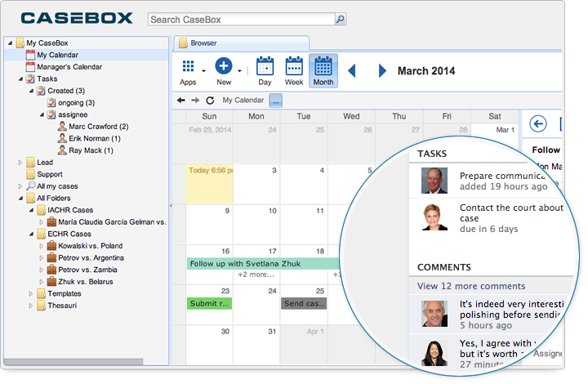
Task: Open the New dropdown arrow
Action: click(x=239, y=70)
